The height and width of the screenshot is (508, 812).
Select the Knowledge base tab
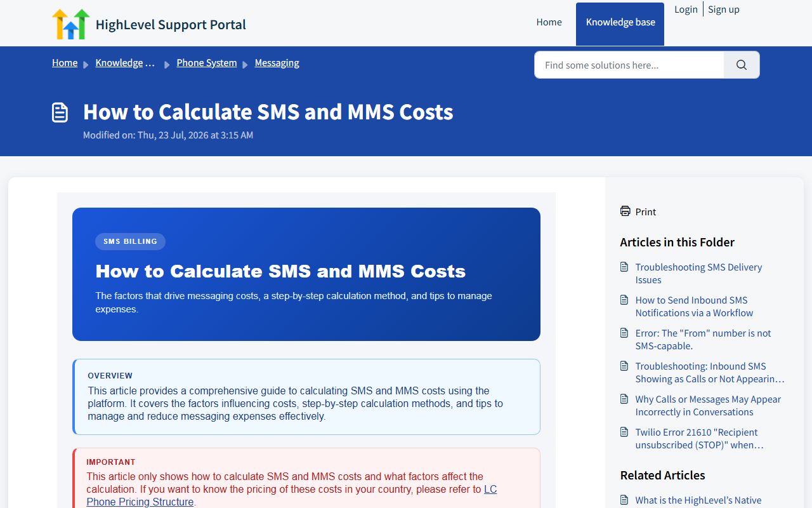620,24
